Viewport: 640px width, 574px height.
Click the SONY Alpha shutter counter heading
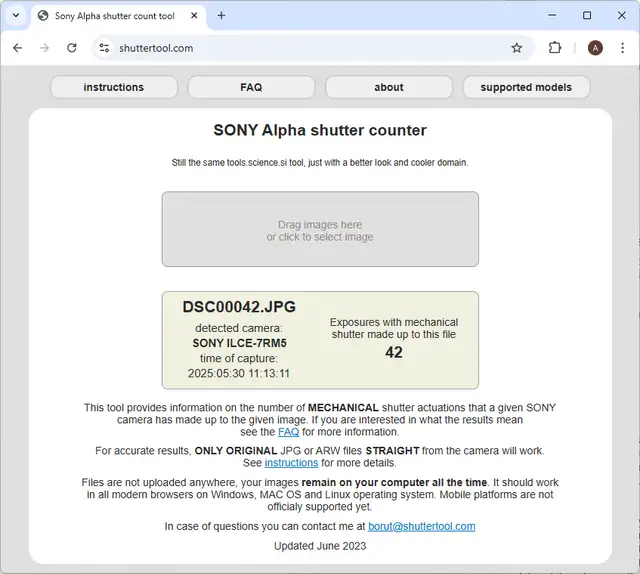pyautogui.click(x=320, y=130)
